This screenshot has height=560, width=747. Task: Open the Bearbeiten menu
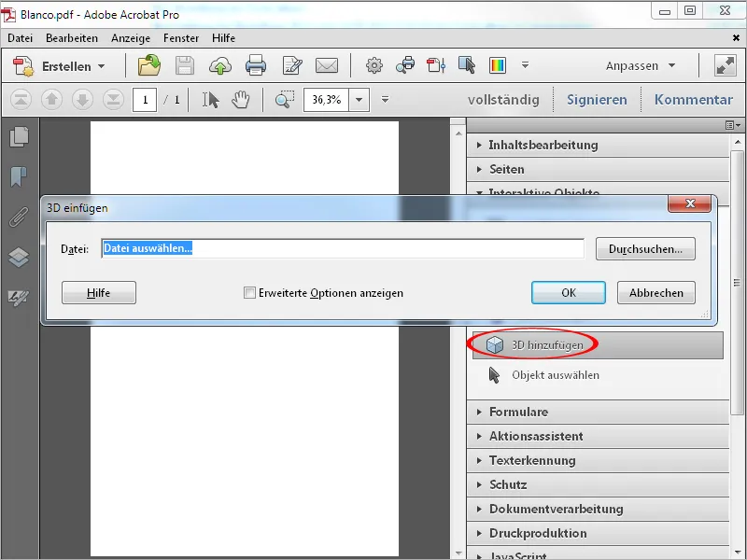click(x=72, y=38)
